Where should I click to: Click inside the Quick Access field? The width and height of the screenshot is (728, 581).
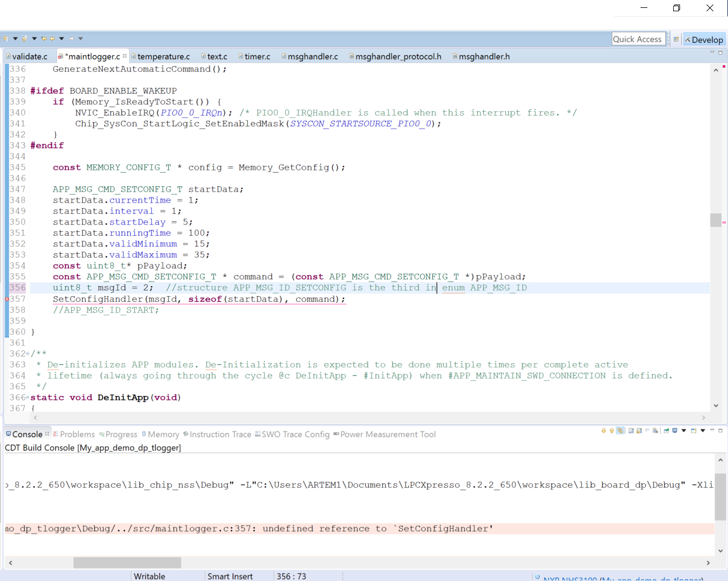tap(638, 39)
